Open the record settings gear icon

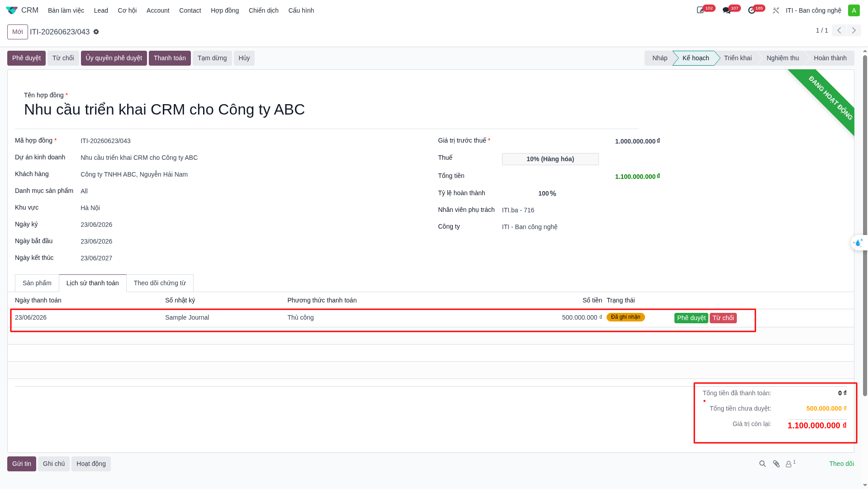tap(96, 32)
